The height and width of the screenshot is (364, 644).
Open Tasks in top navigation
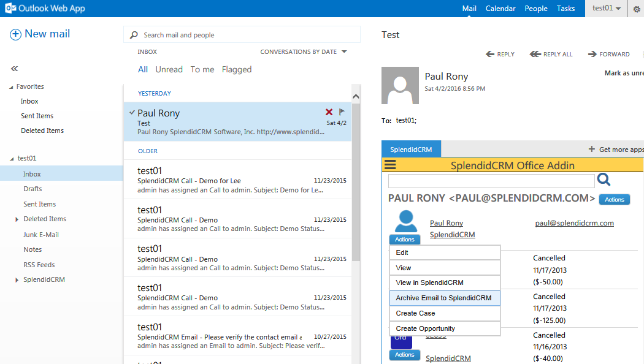pos(565,8)
